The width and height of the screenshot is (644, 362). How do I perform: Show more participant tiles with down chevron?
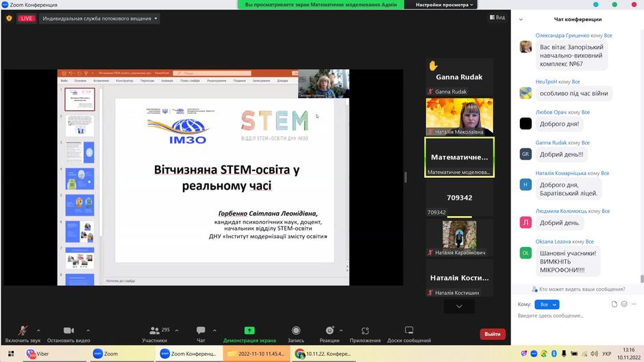pyautogui.click(x=459, y=306)
